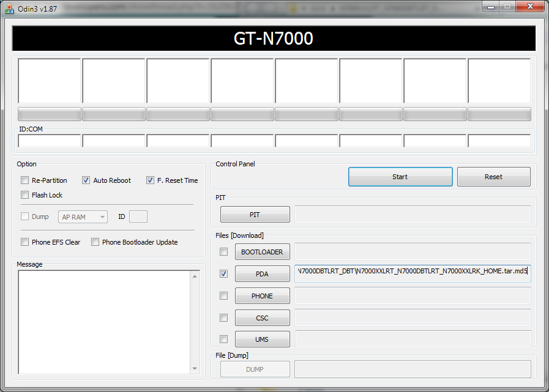The image size is (549, 392).
Task: Uncheck the PDA file checkbox
Action: pos(223,274)
